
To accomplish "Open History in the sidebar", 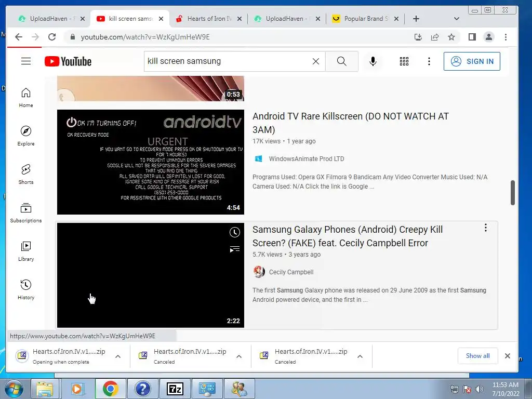I will point(26,289).
